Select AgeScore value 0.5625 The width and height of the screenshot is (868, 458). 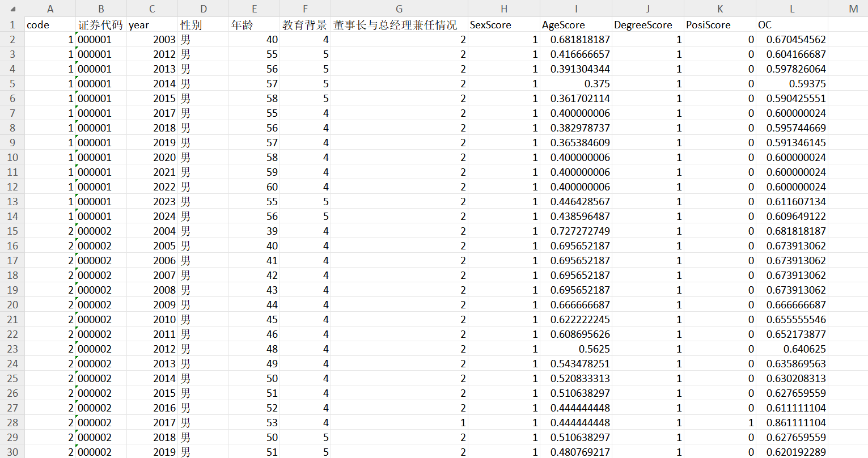click(x=576, y=349)
